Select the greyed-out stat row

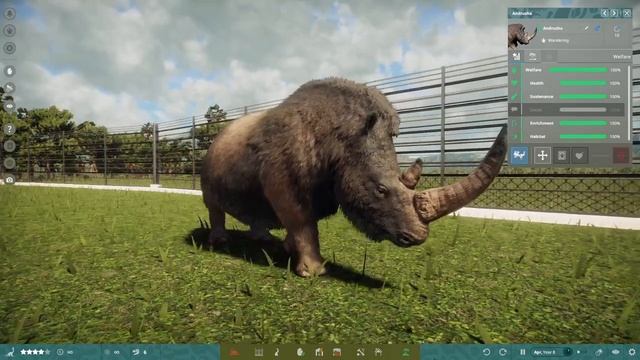pos(567,110)
